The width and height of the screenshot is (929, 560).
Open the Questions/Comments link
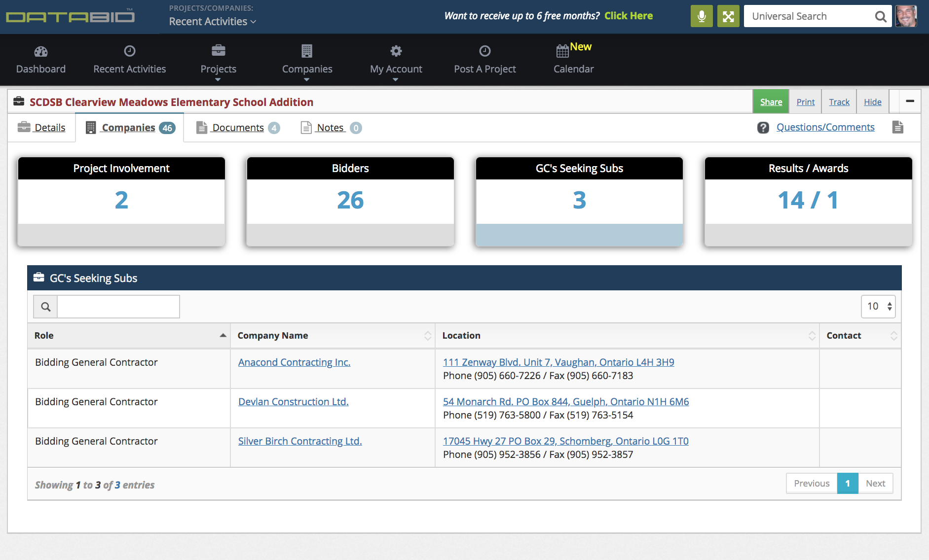(825, 127)
